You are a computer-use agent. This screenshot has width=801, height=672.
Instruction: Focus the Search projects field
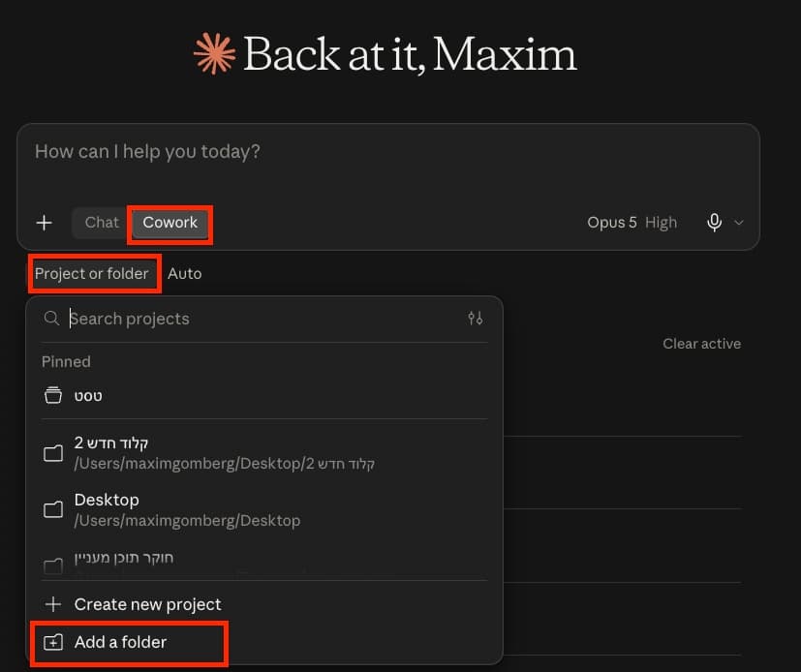[264, 319]
